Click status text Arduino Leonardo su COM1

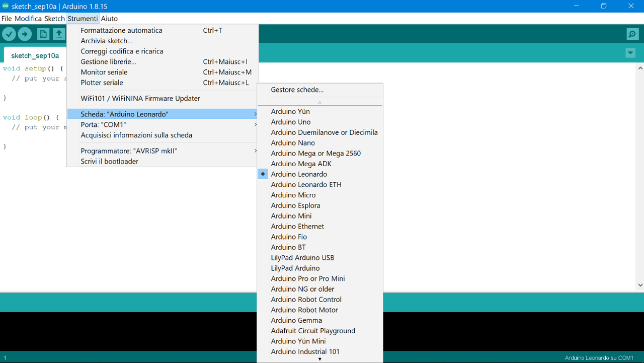(599, 358)
